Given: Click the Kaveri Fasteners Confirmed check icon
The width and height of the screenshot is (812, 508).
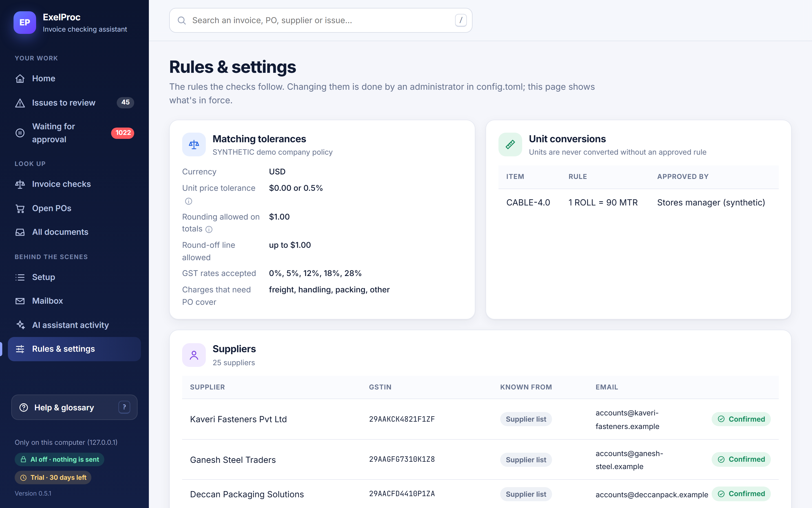Looking at the screenshot, I should (x=721, y=419).
